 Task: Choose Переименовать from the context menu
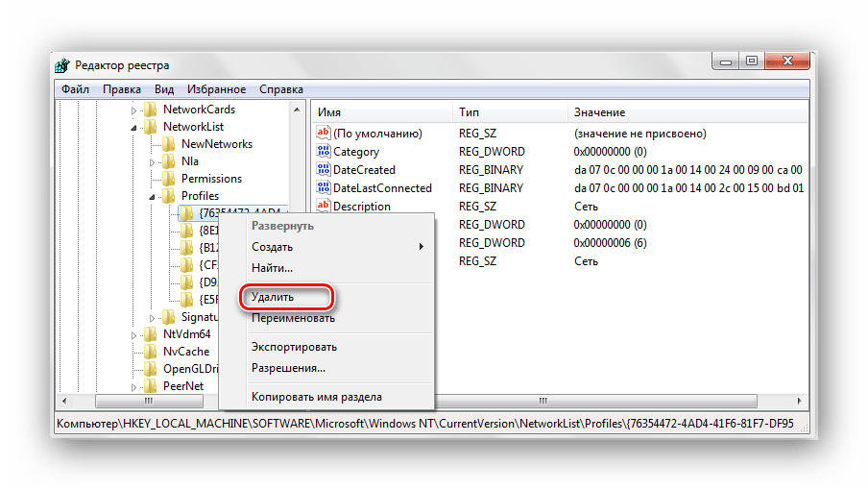coord(292,318)
